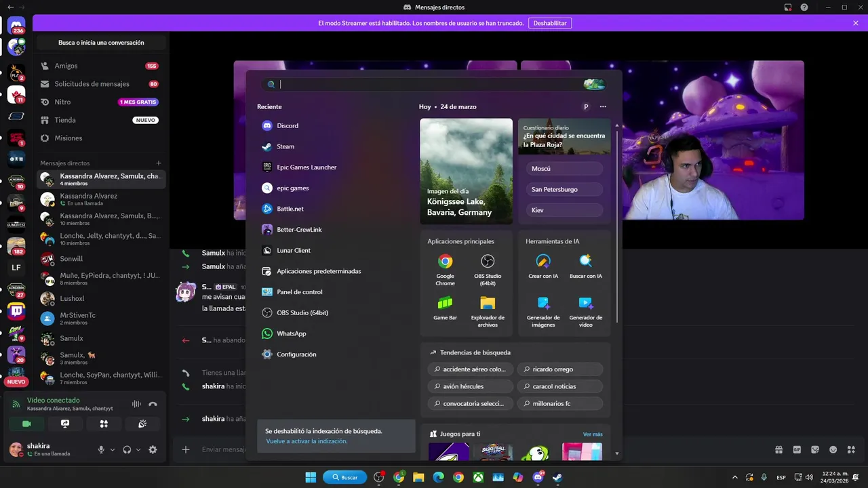The image size is (868, 488).
Task: Toggle Discord camera on or off
Action: [x=26, y=424]
